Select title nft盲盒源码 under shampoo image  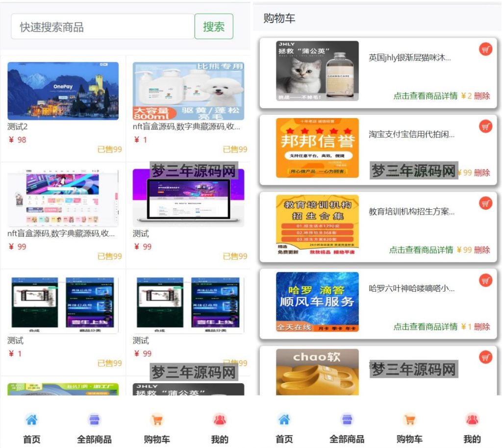click(186, 127)
